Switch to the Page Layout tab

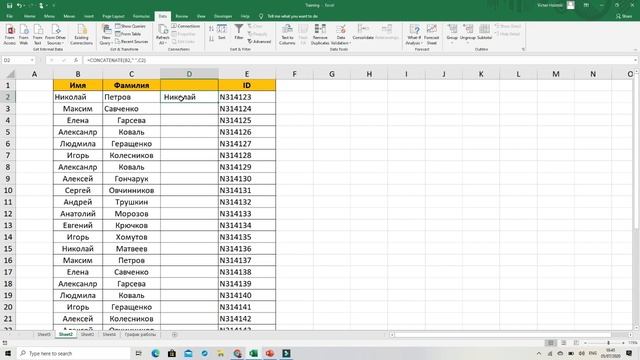(113, 16)
